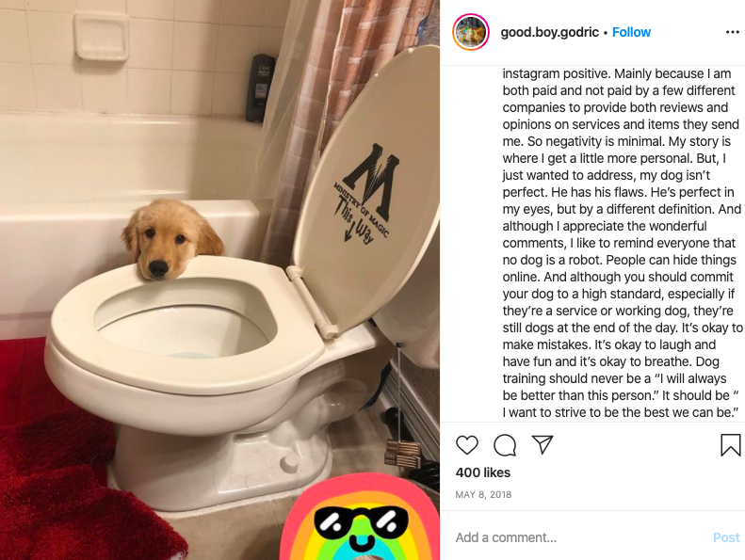Like the post with the heart icon
The height and width of the screenshot is (560, 745).
(466, 445)
